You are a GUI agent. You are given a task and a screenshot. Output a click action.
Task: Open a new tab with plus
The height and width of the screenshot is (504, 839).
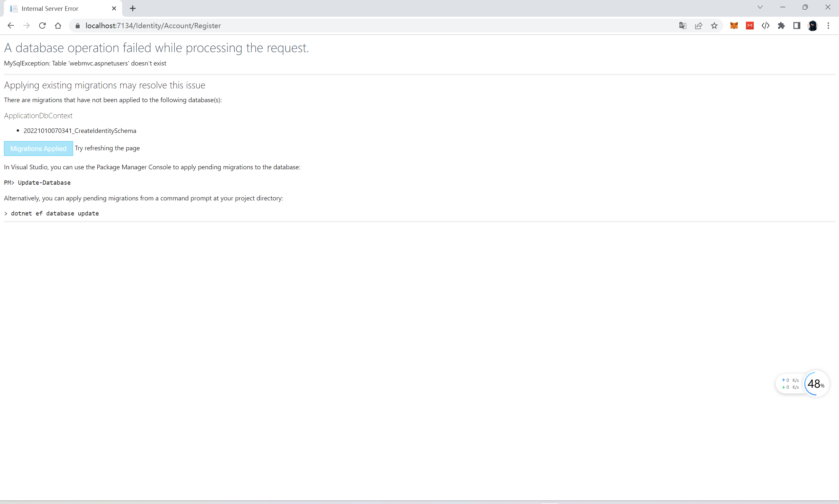coord(132,9)
